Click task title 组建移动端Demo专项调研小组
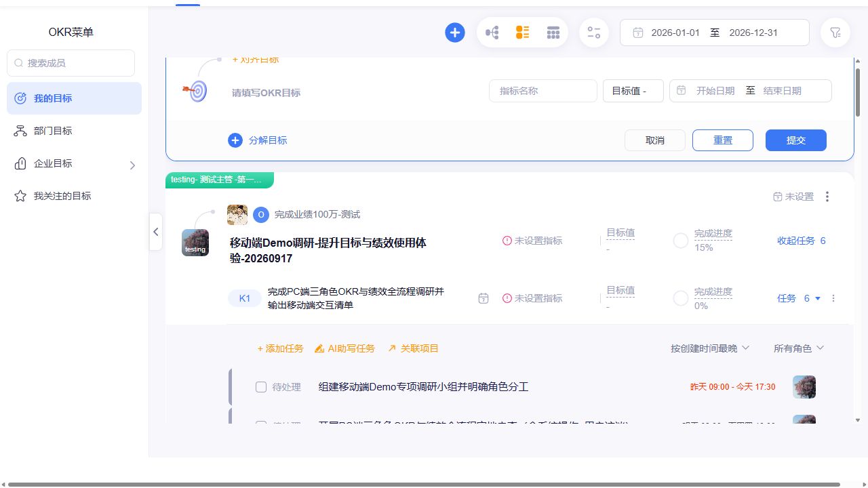This screenshot has width=868, height=488. tap(423, 387)
